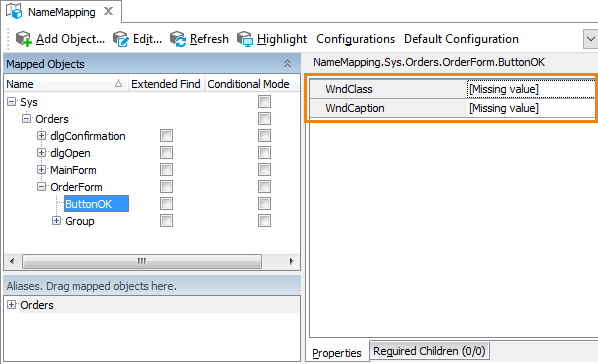Select the Properties tab
Viewport: 598px width, 364px height.
coord(337,353)
